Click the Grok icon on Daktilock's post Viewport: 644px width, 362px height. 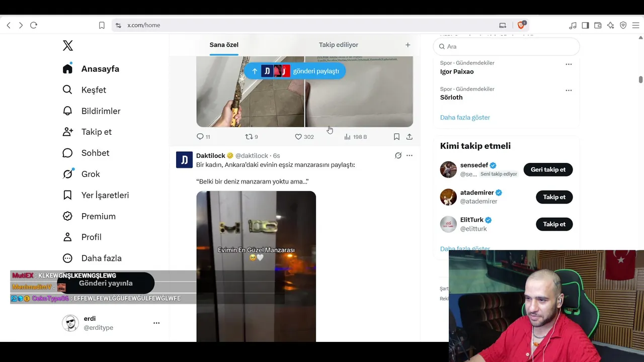tap(398, 156)
